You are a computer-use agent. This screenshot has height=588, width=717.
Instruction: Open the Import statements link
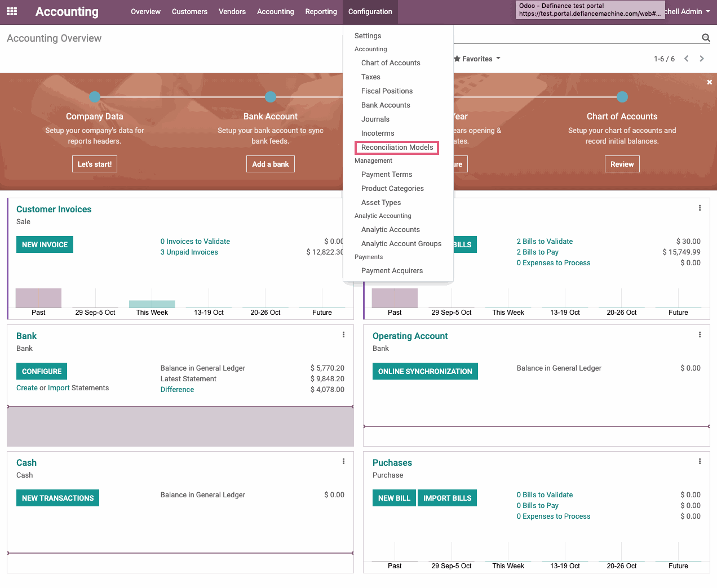(x=59, y=387)
